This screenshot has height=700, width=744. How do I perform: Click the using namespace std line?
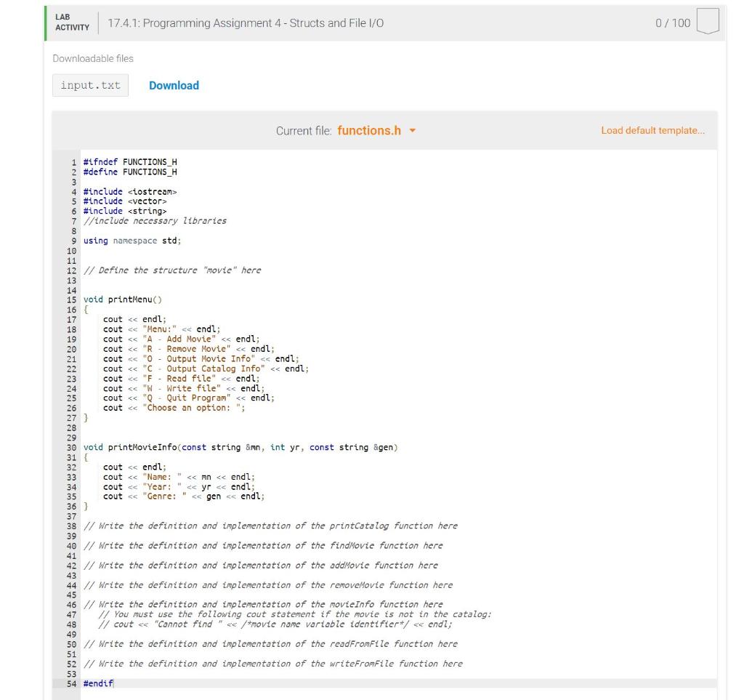(x=132, y=241)
